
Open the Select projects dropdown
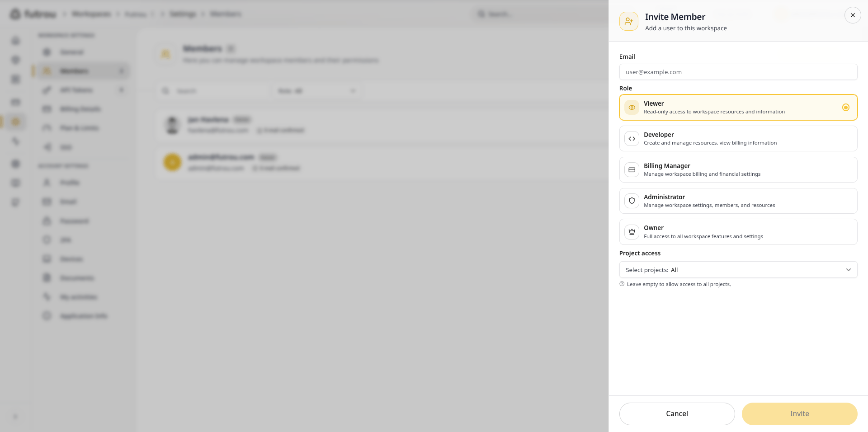click(x=738, y=270)
